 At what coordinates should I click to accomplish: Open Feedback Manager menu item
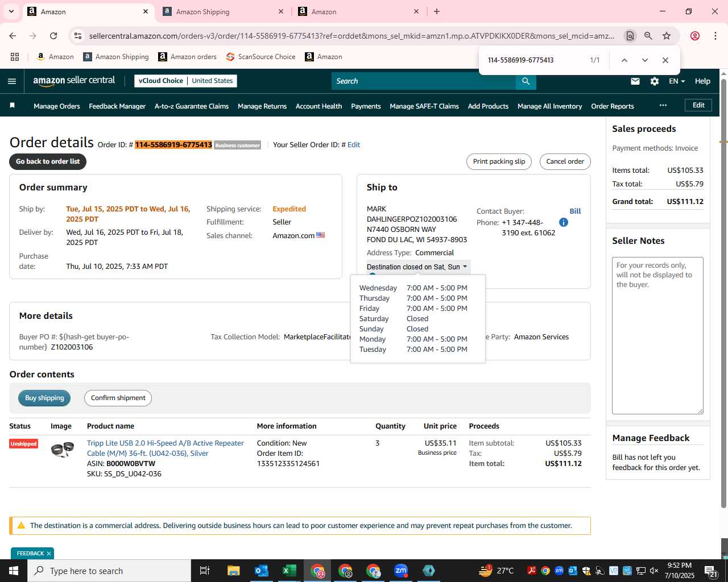pyautogui.click(x=117, y=106)
